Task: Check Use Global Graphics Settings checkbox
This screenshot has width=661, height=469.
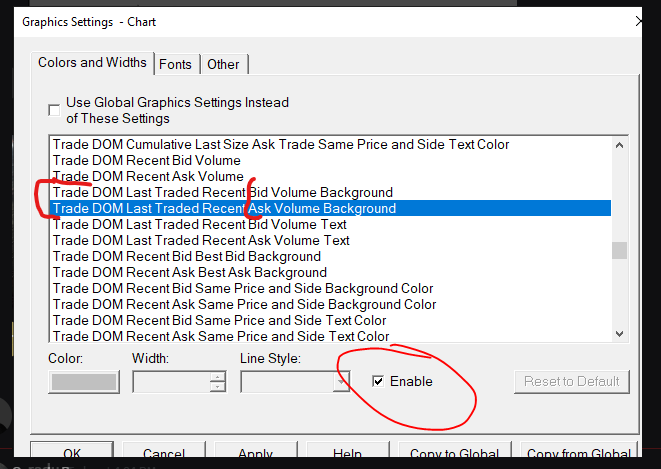Action: pos(55,109)
